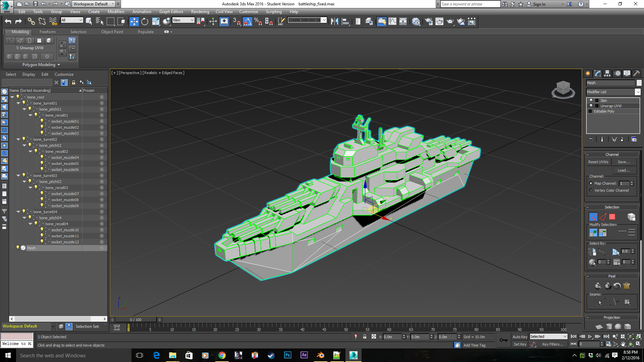Click the Mirror tool icon
Viewport: 644px width, 362px height.
[334, 21]
